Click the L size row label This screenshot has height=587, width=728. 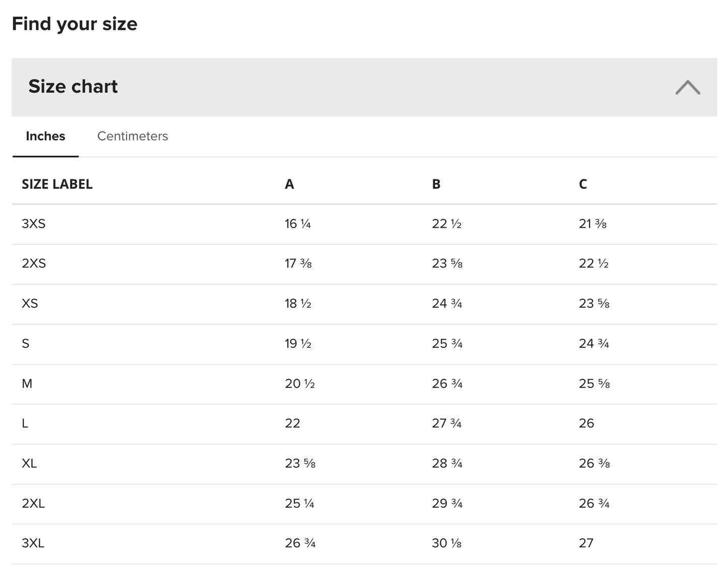click(x=25, y=423)
